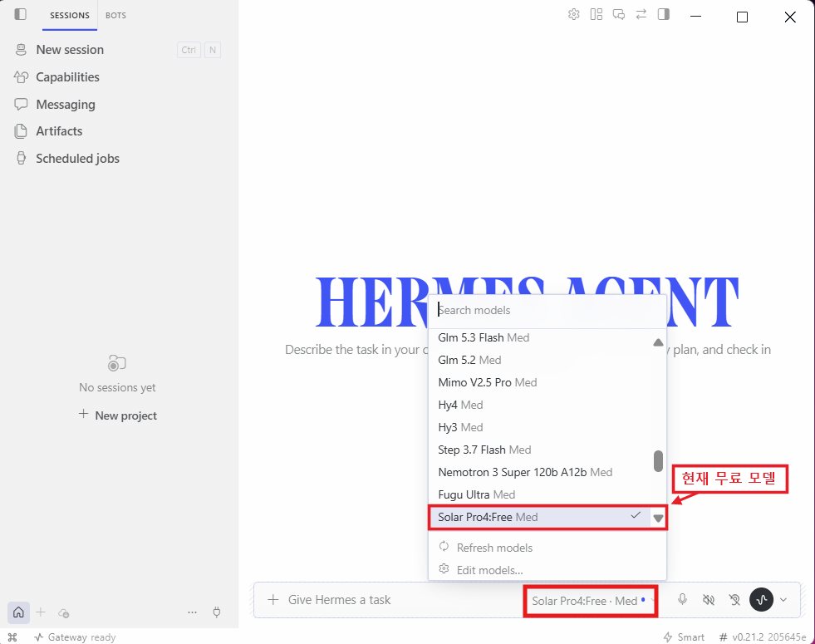Toggle the muted speaker icon

click(709, 600)
